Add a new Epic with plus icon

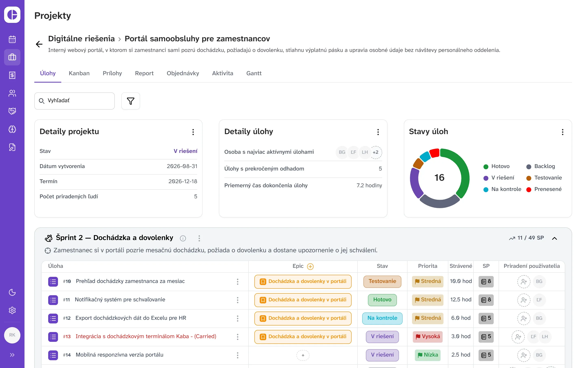(x=310, y=267)
